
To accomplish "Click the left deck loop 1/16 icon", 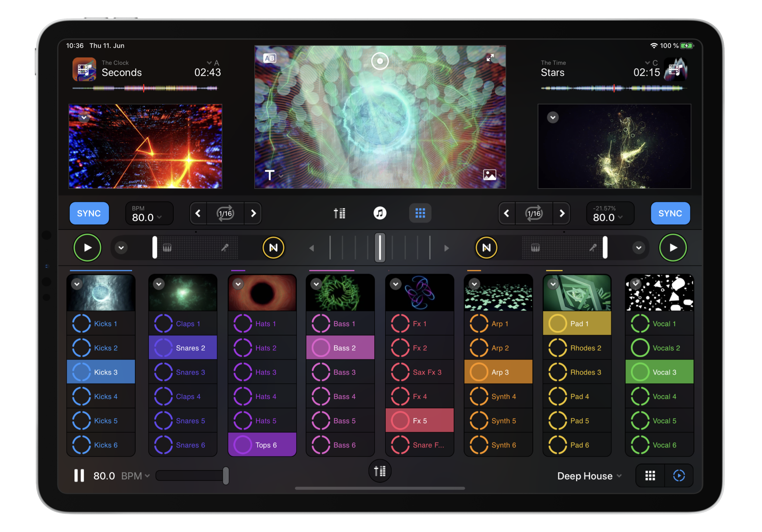I will 225,213.
